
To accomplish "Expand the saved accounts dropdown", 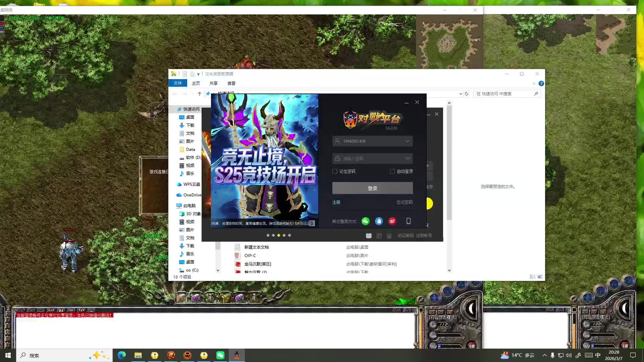I will (407, 141).
